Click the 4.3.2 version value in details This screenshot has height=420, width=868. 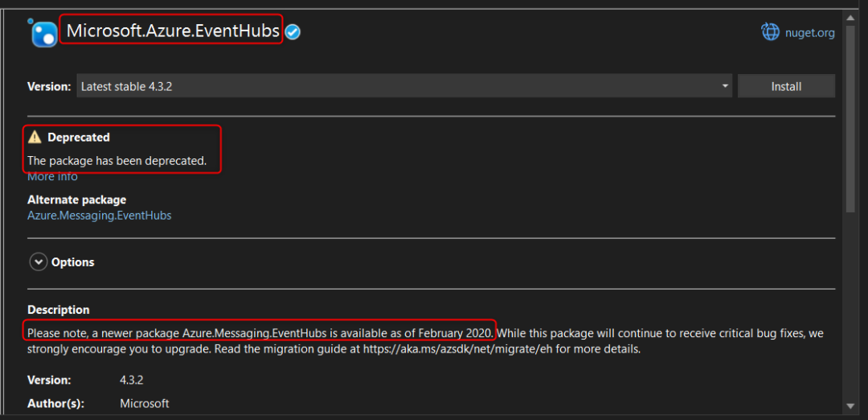132,380
